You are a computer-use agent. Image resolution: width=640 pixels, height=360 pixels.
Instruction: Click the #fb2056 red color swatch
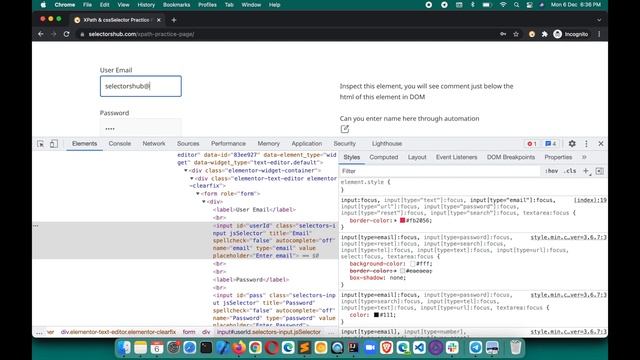(402, 220)
